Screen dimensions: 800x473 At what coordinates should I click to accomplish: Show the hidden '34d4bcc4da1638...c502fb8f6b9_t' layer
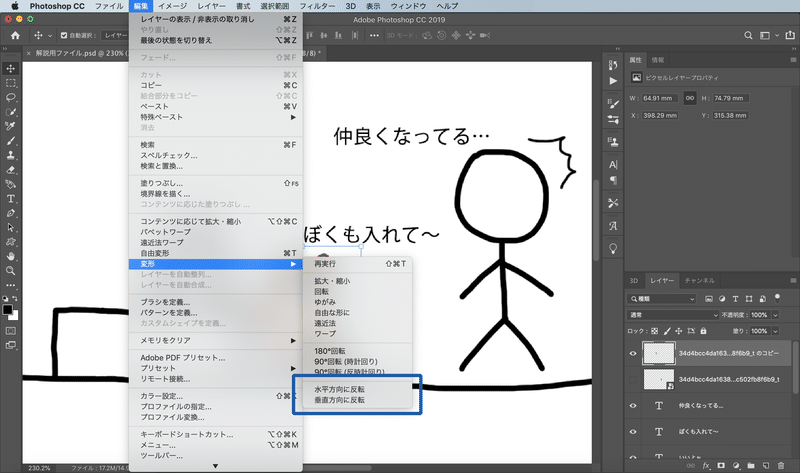pyautogui.click(x=633, y=379)
